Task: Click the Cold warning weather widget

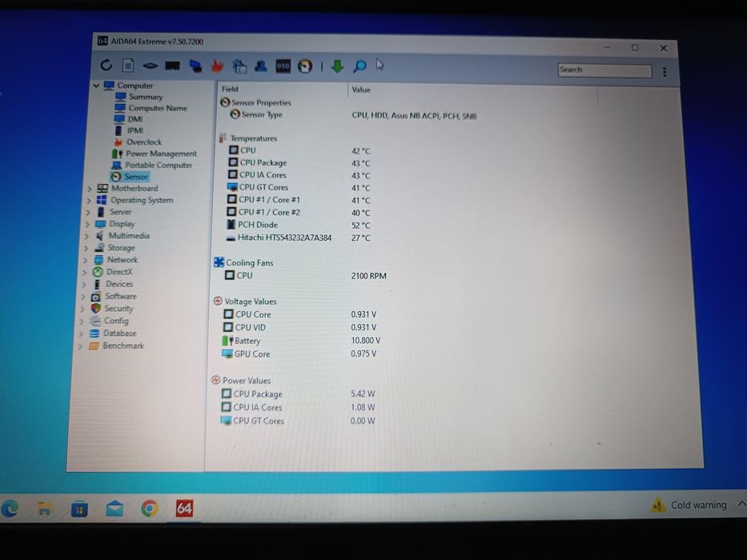Action: tap(689, 505)
